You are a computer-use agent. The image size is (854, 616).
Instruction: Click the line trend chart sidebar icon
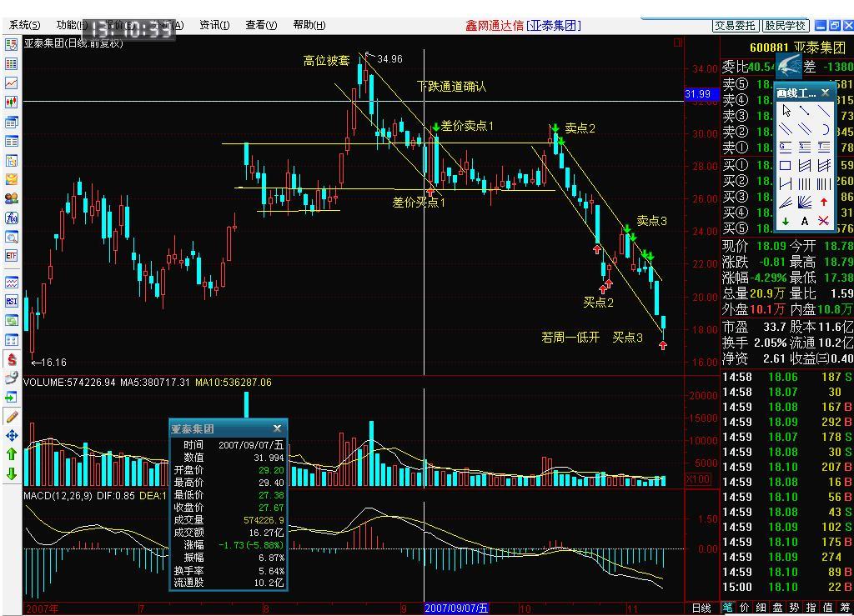click(x=12, y=83)
